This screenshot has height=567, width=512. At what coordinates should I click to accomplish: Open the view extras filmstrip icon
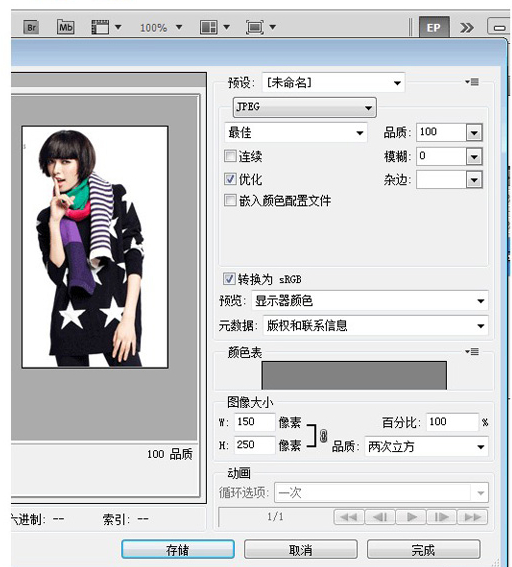click(100, 27)
